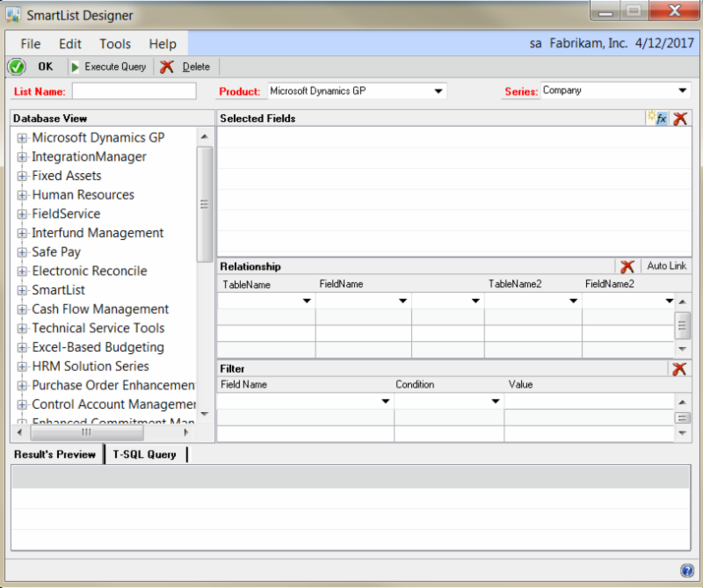Image resolution: width=703 pixels, height=588 pixels.
Task: Click Relationship grid scroll down arrow
Action: pyautogui.click(x=683, y=349)
